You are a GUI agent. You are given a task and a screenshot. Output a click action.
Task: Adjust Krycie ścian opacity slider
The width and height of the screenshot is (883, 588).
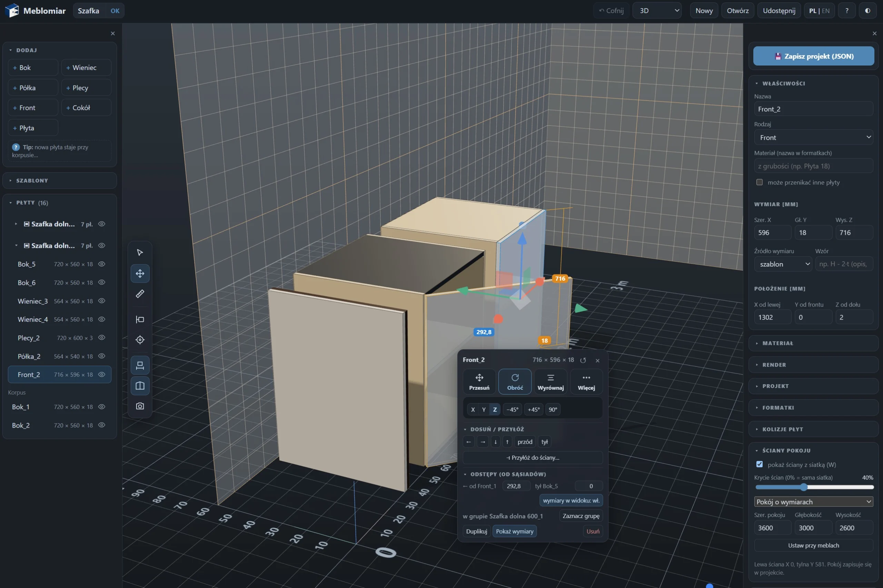tap(814, 487)
